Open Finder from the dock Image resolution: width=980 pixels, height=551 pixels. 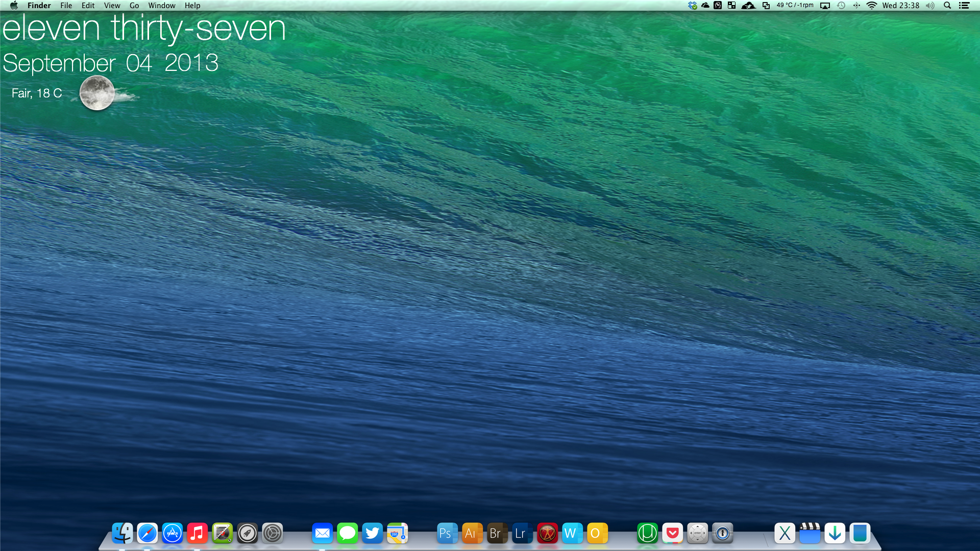point(122,533)
